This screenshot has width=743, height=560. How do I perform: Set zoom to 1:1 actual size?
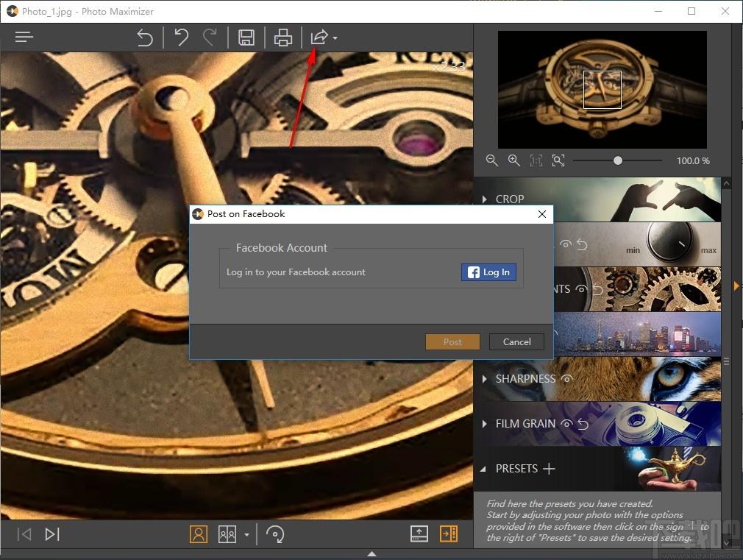pyautogui.click(x=536, y=160)
